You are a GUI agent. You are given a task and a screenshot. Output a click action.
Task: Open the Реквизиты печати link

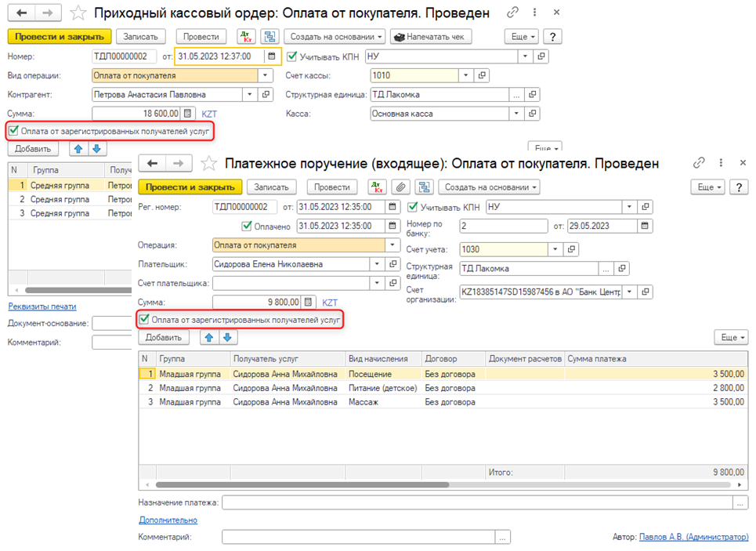click(42, 306)
